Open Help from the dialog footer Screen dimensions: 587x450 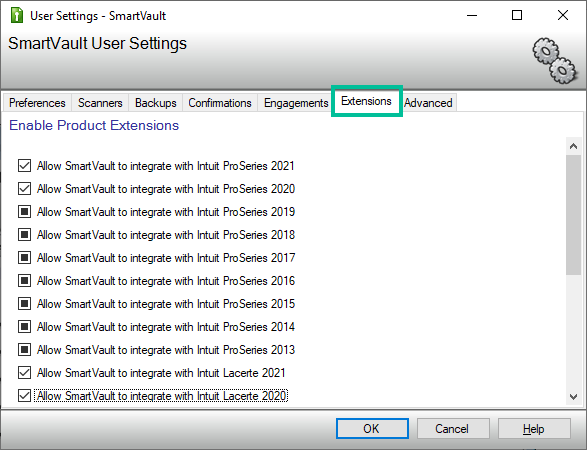click(534, 428)
